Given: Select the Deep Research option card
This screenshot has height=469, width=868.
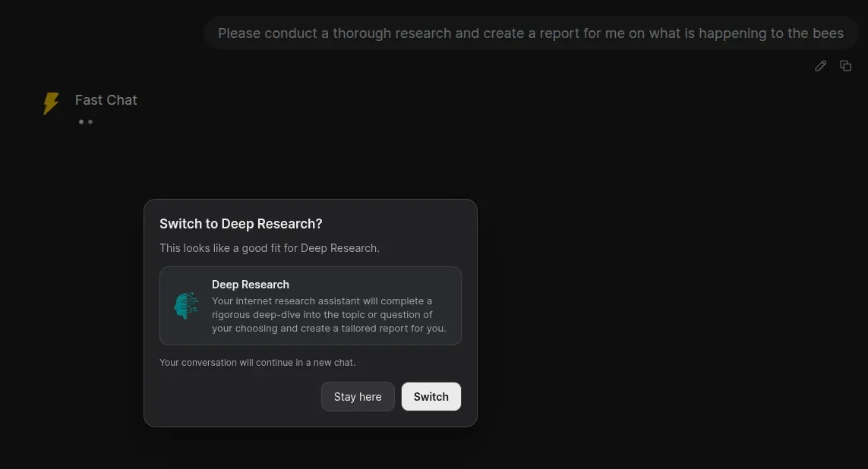Looking at the screenshot, I should point(311,306).
